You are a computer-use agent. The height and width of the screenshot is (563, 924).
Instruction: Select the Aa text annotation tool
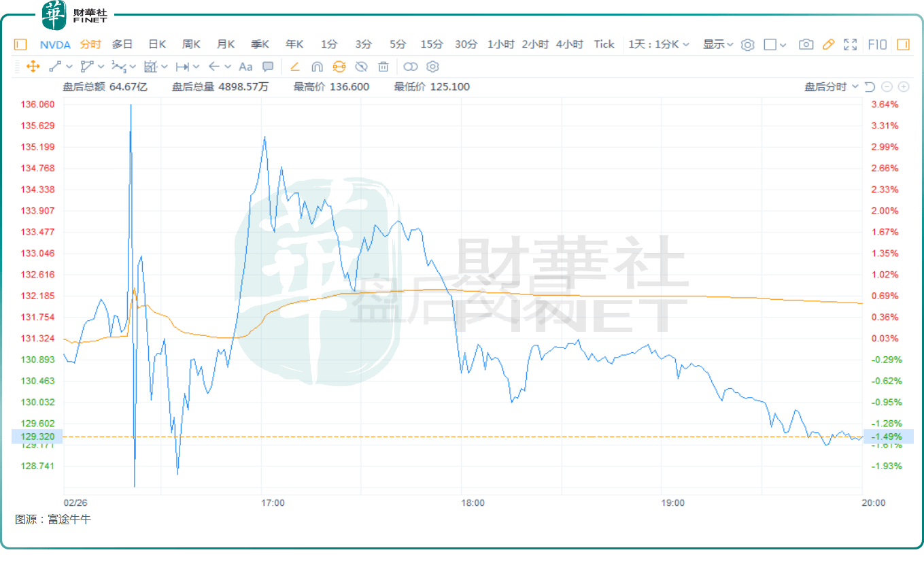[245, 67]
